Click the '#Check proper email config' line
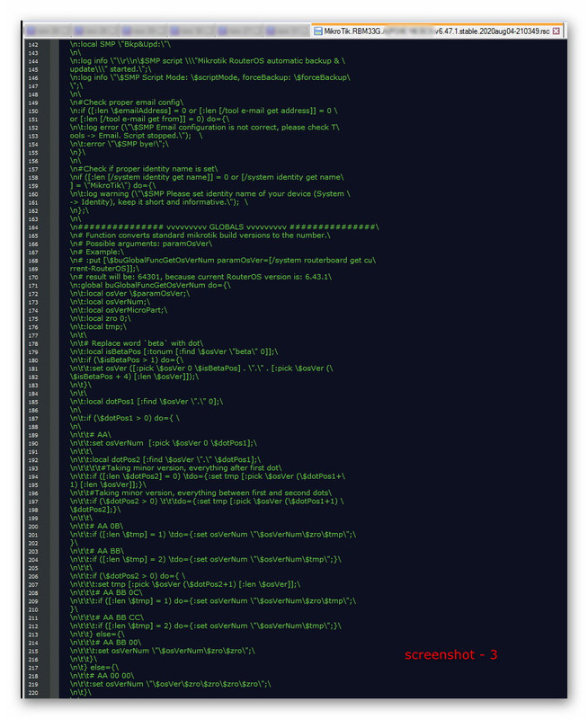 pyautogui.click(x=127, y=102)
